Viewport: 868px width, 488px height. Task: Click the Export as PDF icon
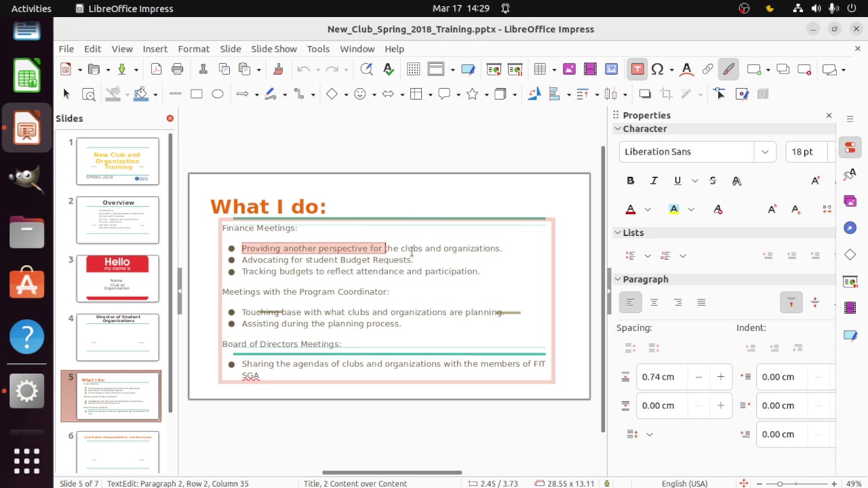pos(156,69)
